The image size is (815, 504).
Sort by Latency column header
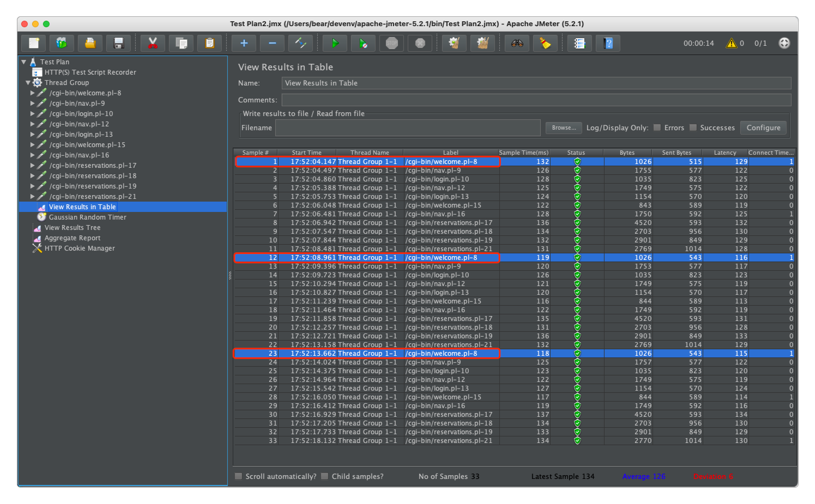pyautogui.click(x=725, y=153)
